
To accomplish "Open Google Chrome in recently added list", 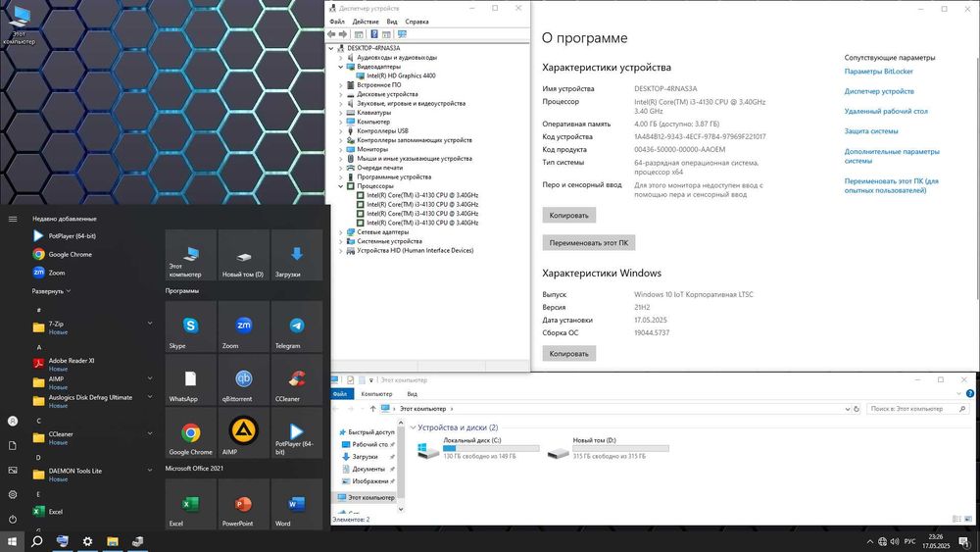I will [63, 255].
